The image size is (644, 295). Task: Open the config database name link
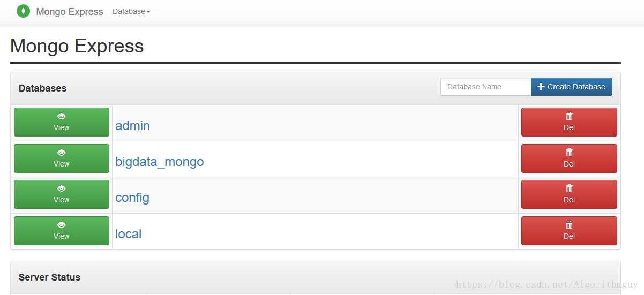tap(132, 198)
